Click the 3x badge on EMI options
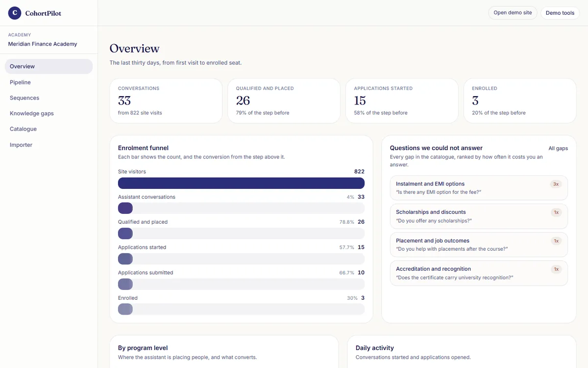Screen dimensions: 588x368 tap(556, 184)
